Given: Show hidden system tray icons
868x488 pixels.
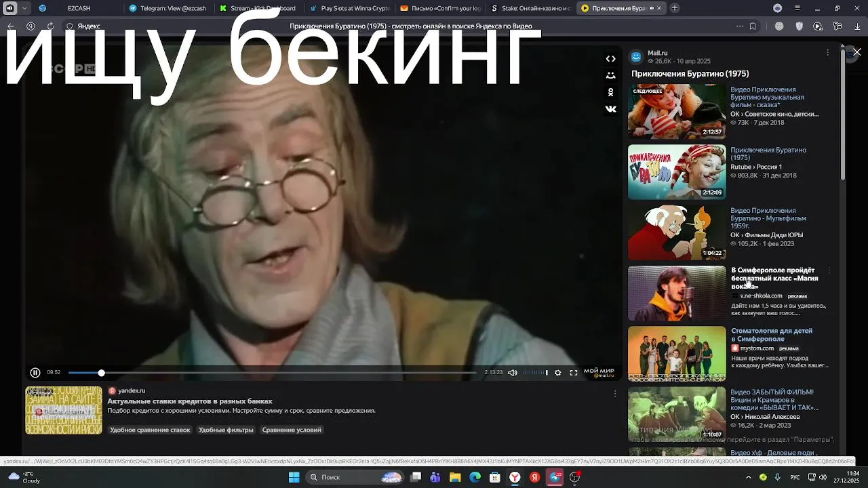Looking at the screenshot, I should point(749,477).
